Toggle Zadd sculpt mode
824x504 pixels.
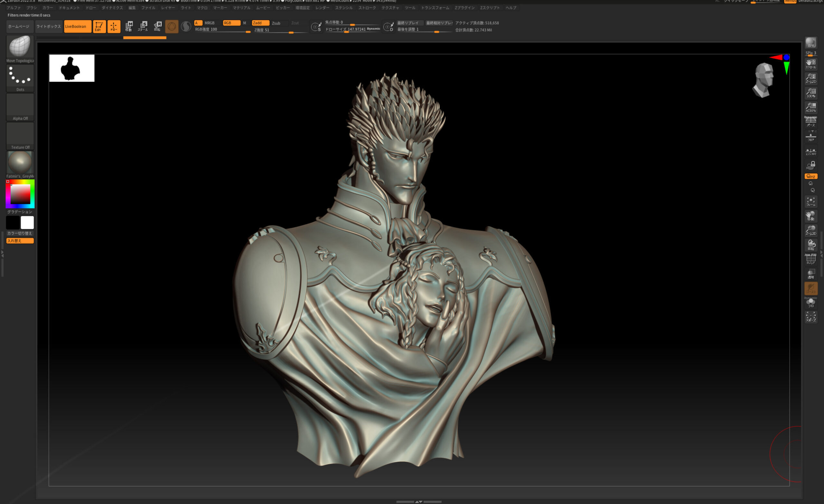click(260, 23)
